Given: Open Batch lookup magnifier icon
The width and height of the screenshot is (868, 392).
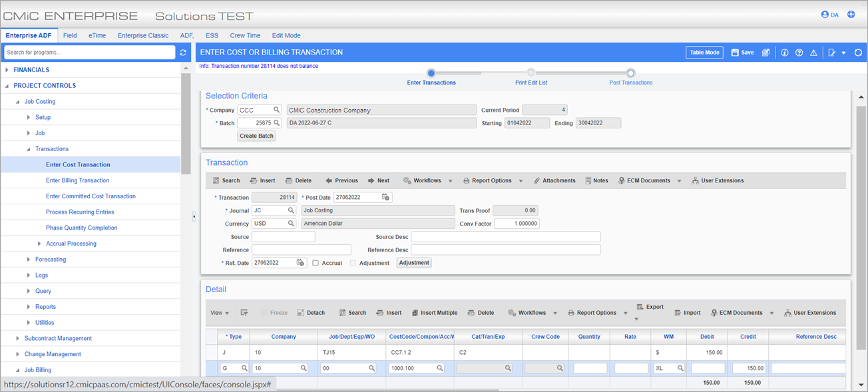Looking at the screenshot, I should tap(277, 122).
